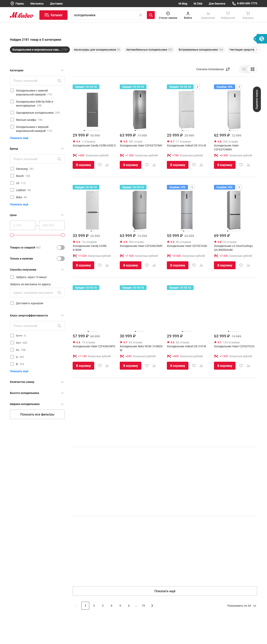Clear the search field with X icon
The image size is (267, 644).
pyautogui.click(x=140, y=15)
